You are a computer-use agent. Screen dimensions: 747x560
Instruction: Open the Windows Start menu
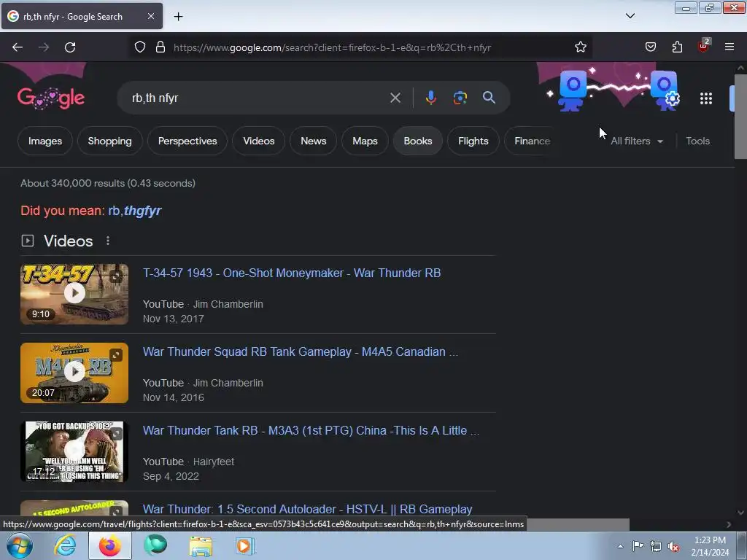coord(20,545)
